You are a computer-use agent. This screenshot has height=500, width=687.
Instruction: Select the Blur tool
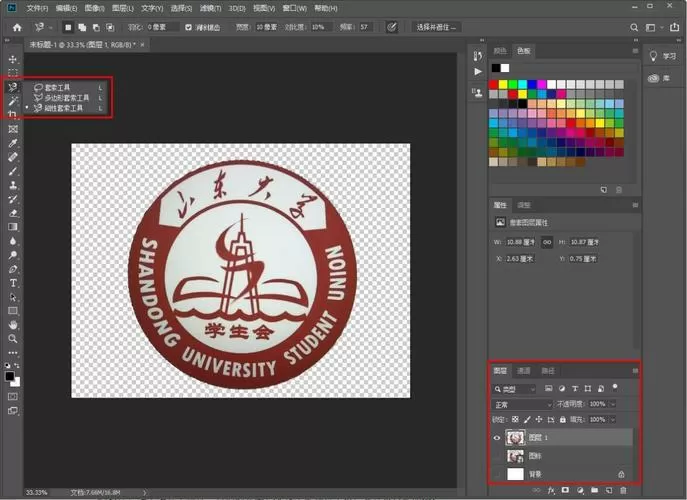pos(13,241)
